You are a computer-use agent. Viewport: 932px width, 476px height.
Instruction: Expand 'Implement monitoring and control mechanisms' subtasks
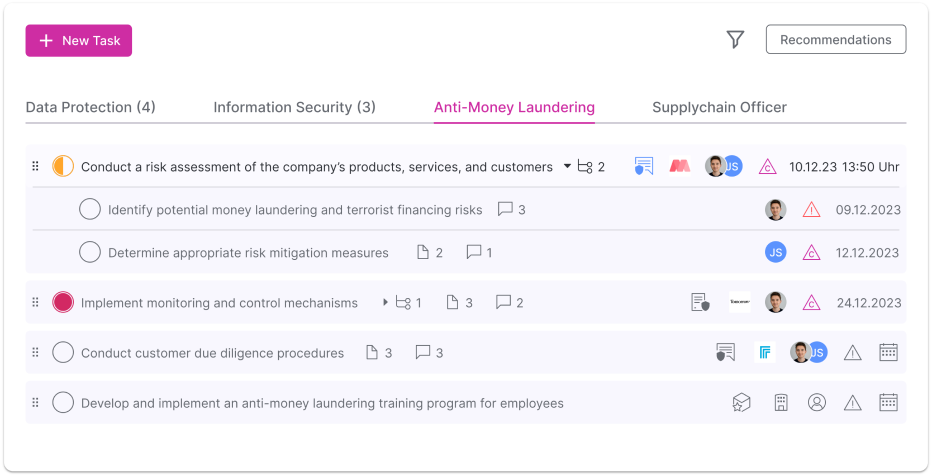click(x=385, y=302)
